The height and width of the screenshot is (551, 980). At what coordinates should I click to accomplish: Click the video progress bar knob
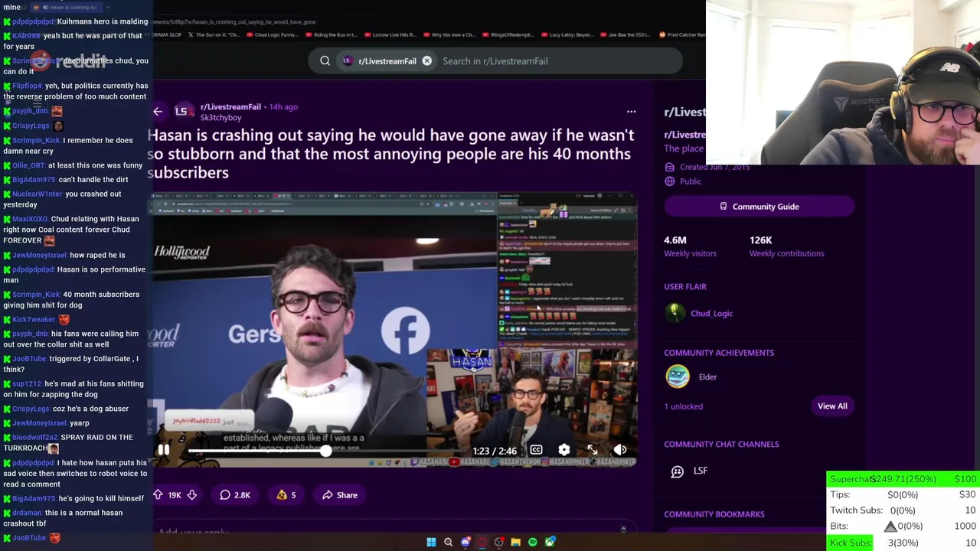[326, 452]
